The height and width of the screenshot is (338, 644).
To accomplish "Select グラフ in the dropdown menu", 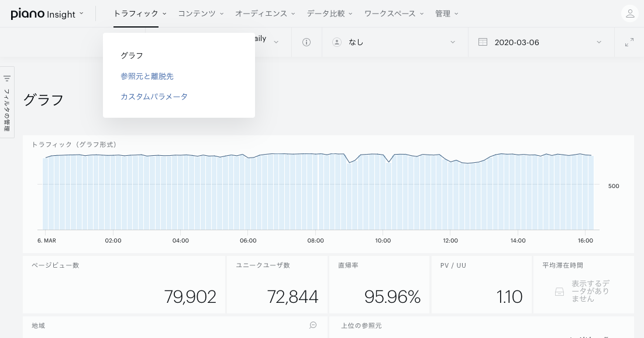I will coord(132,56).
